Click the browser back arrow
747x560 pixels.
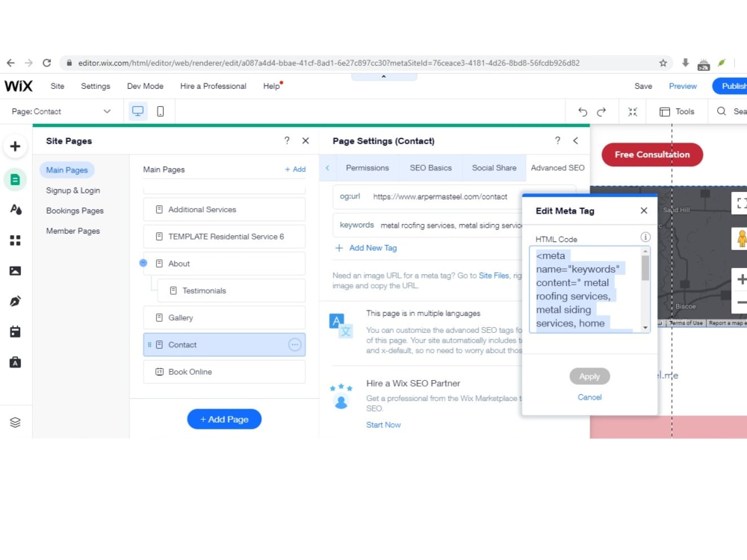10,63
